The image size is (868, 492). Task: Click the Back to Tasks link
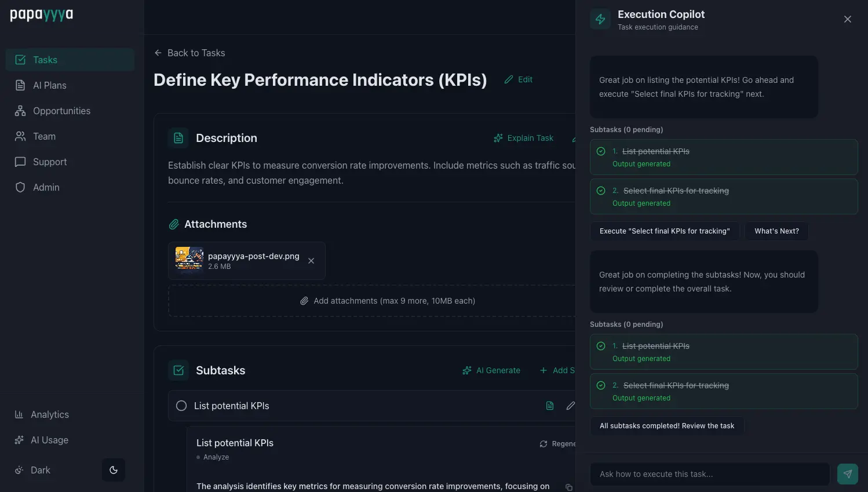click(189, 53)
